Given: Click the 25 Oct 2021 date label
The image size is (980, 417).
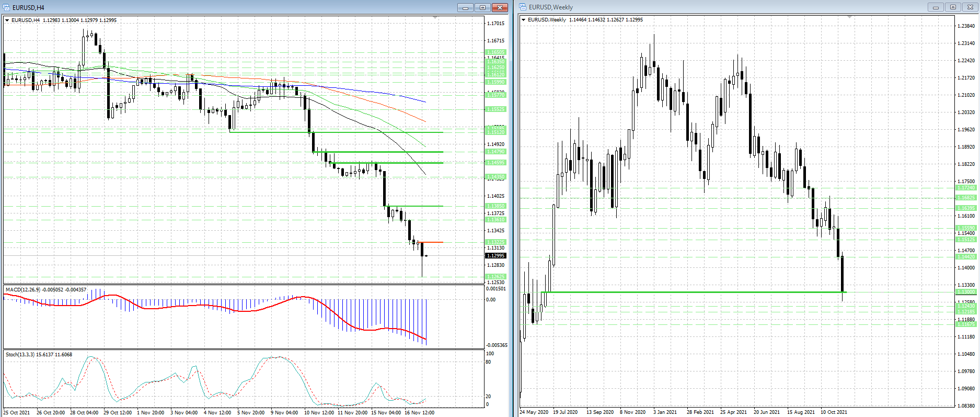Looking at the screenshot, I should click(17, 413).
